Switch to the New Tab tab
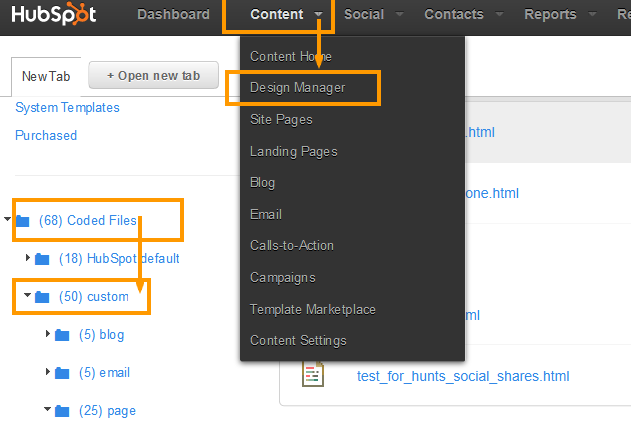This screenshot has height=422, width=631. click(46, 76)
